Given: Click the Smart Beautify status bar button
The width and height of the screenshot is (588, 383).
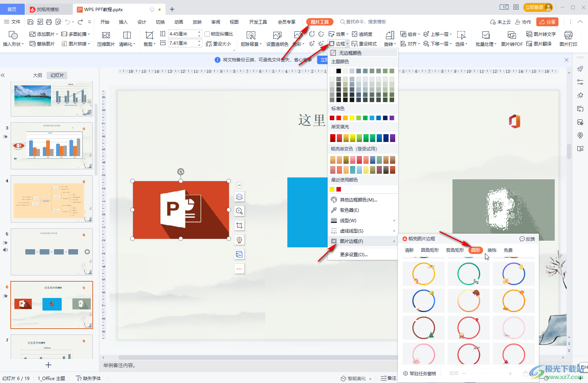Looking at the screenshot, I should [356, 378].
